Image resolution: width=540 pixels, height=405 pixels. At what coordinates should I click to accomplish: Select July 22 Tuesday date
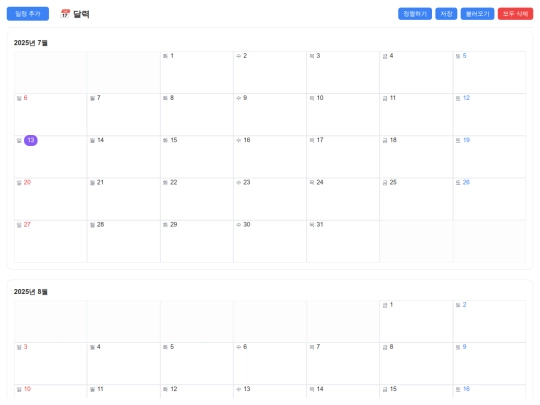tap(174, 182)
